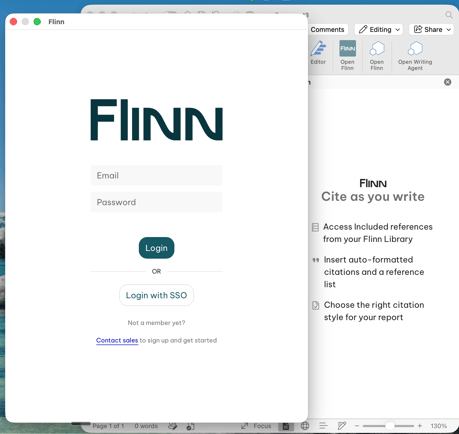Screen dimensions: 459x434
Task: Click the 0 words count
Action: click(x=146, y=426)
